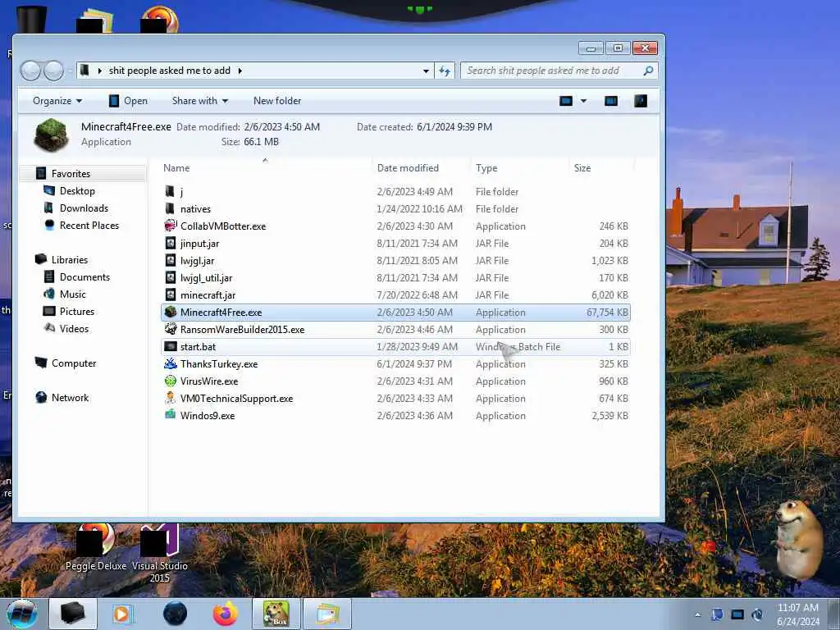Open Downloads in the sidebar

(84, 208)
